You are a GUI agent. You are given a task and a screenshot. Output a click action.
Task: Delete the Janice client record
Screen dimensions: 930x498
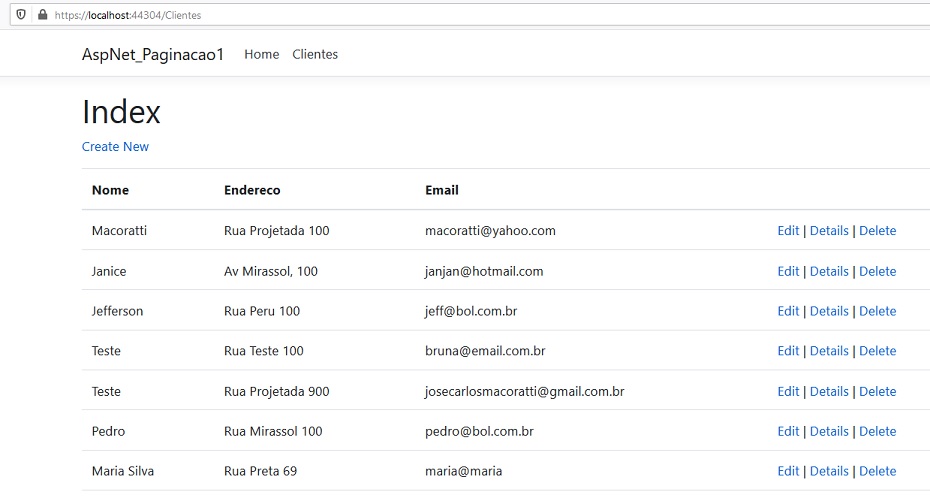point(878,271)
